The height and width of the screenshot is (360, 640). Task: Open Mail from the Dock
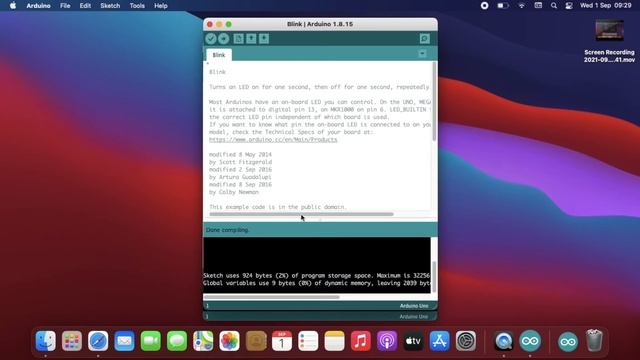click(x=124, y=340)
